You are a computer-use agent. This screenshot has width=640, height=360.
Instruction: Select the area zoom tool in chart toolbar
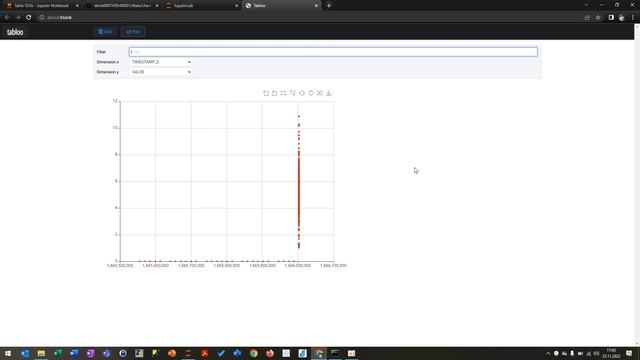[266, 93]
